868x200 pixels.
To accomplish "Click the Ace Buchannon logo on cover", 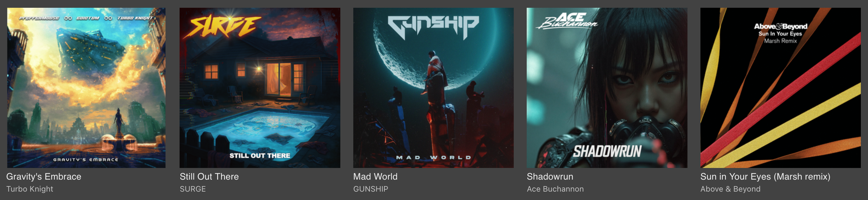I will [568, 20].
